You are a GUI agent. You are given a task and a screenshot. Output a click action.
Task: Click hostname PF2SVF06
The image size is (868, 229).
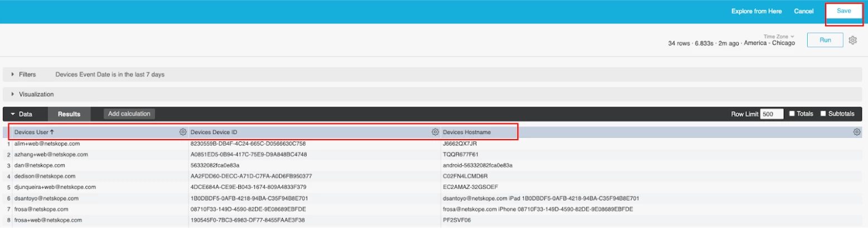[457, 220]
